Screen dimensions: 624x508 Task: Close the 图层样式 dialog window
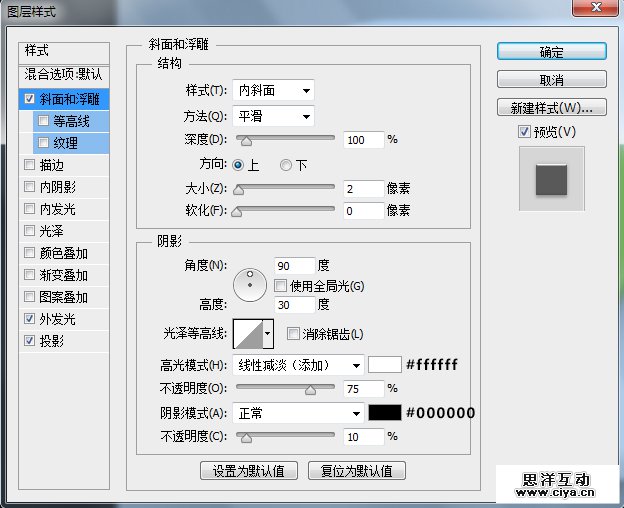(595, 7)
